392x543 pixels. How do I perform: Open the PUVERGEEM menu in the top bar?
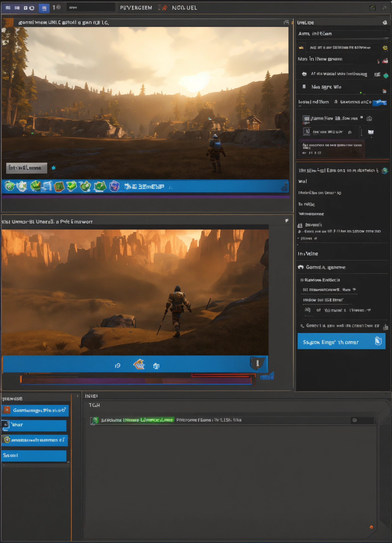136,8
